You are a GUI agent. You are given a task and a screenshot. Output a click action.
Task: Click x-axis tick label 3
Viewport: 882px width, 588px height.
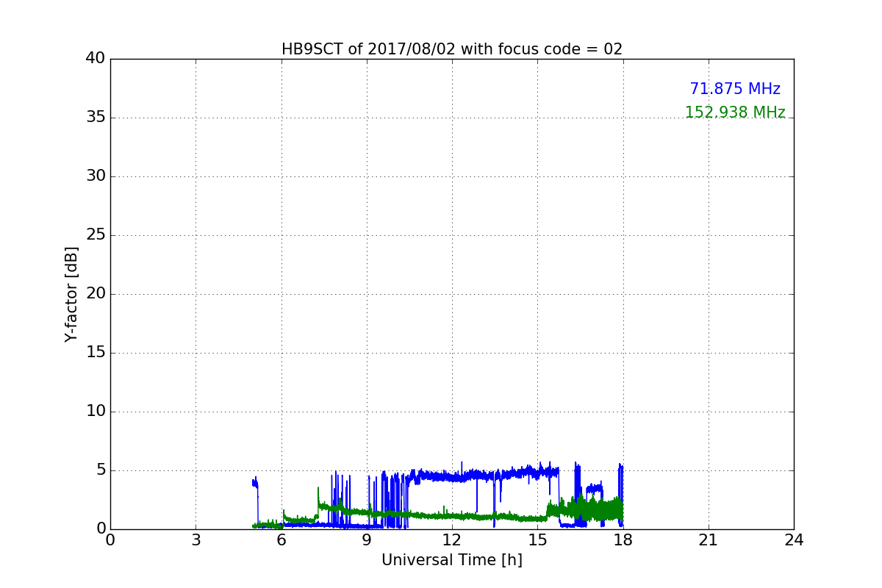196,540
